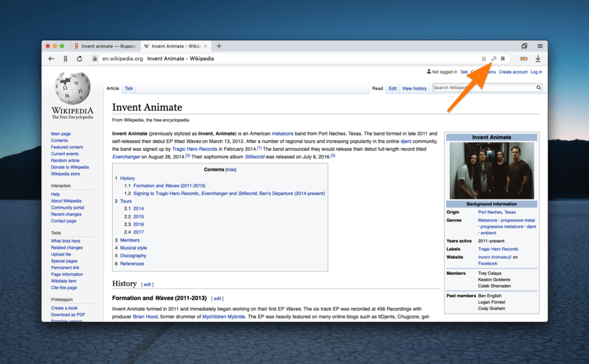Image resolution: width=589 pixels, height=364 pixels.
Task: Open the View history tab
Action: click(x=414, y=89)
